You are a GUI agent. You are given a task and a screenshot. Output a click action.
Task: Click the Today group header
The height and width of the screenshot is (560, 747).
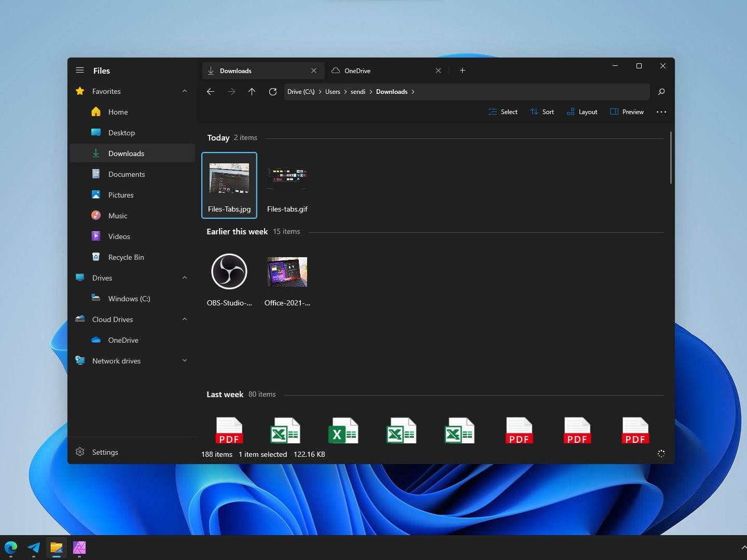218,138
